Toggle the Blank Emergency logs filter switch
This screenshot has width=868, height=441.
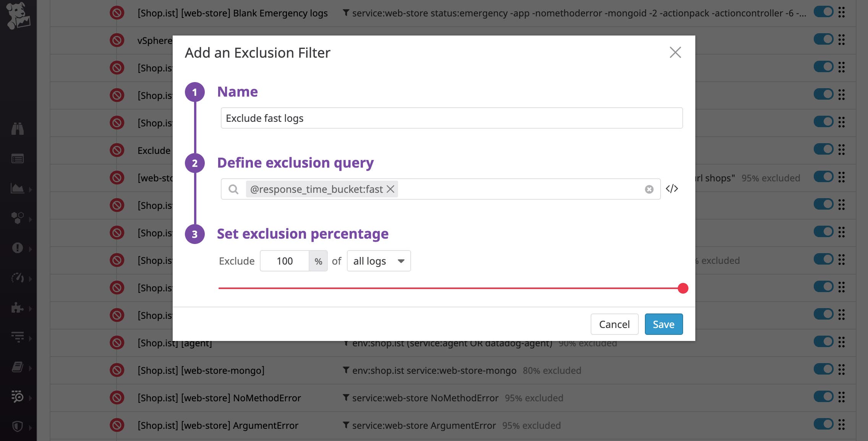pyautogui.click(x=824, y=12)
